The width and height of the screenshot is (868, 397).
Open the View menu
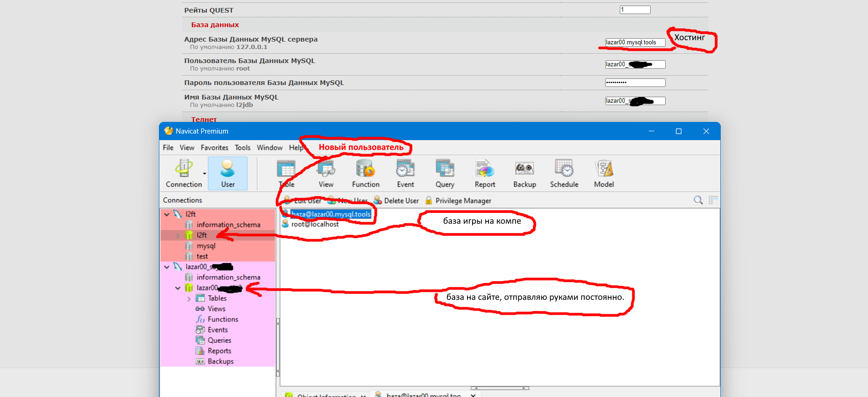187,148
